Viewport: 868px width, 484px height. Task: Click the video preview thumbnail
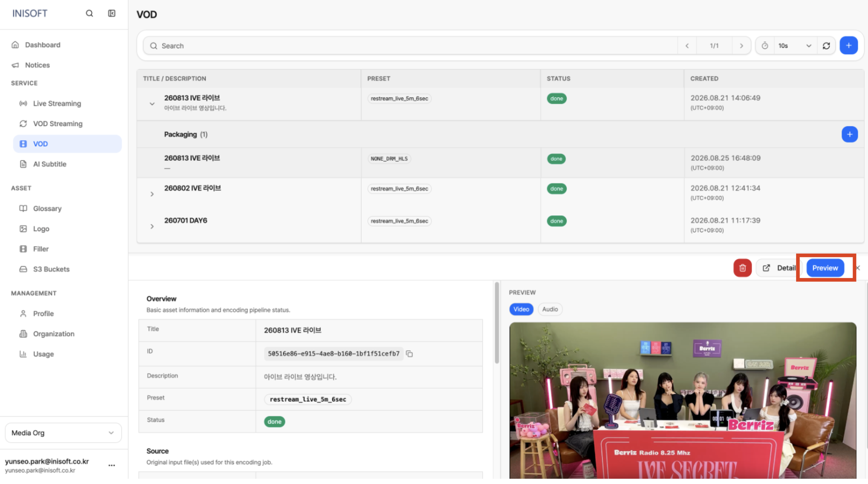point(683,401)
